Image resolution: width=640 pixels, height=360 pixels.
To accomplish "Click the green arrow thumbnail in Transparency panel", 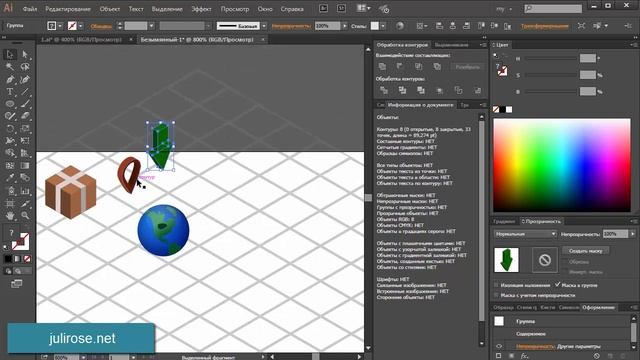I will (x=506, y=260).
